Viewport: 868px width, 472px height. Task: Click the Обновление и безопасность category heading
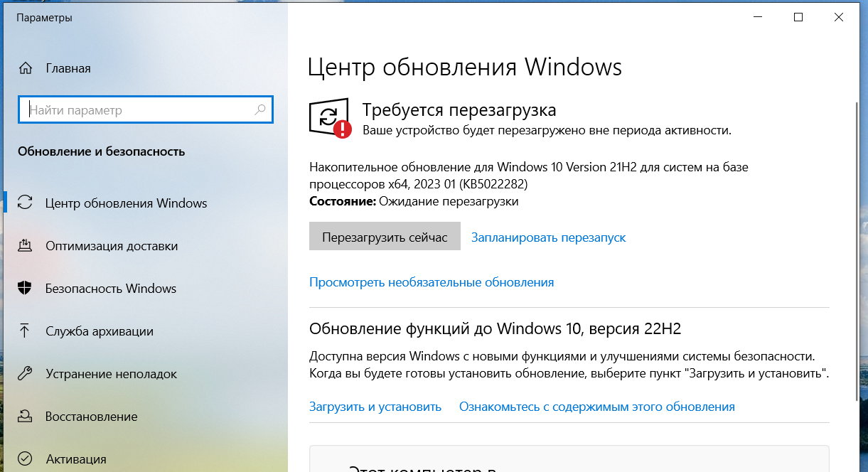101,151
